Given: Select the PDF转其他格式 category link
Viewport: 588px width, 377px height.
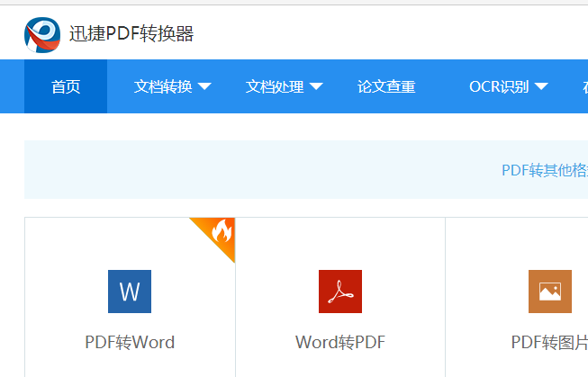Looking at the screenshot, I should 545,171.
